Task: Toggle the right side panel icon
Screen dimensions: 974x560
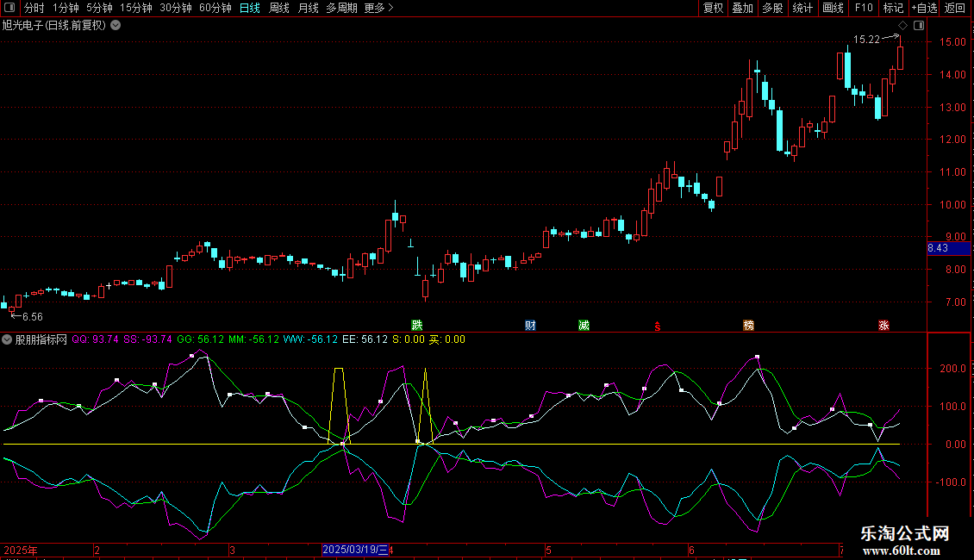Action: pos(919,25)
